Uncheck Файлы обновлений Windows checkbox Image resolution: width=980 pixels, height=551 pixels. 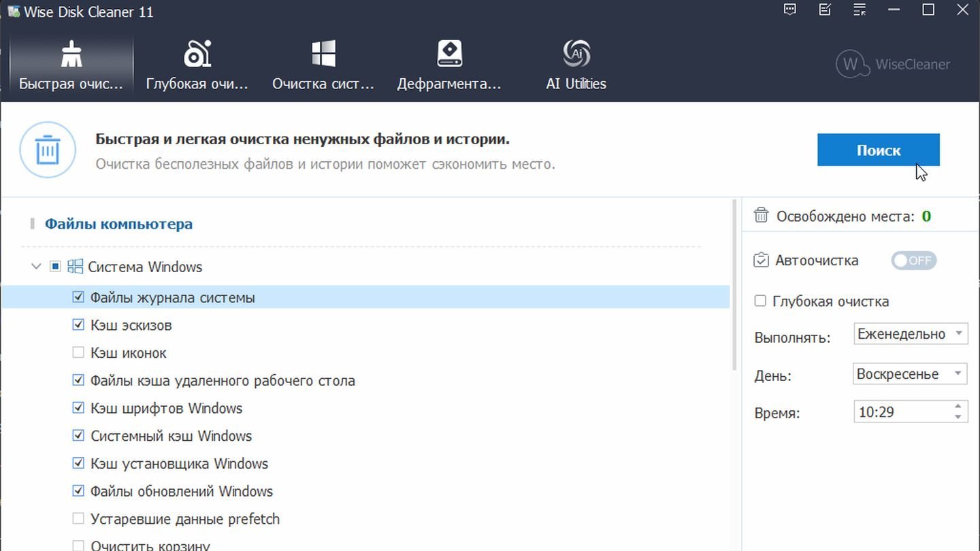pyautogui.click(x=78, y=491)
